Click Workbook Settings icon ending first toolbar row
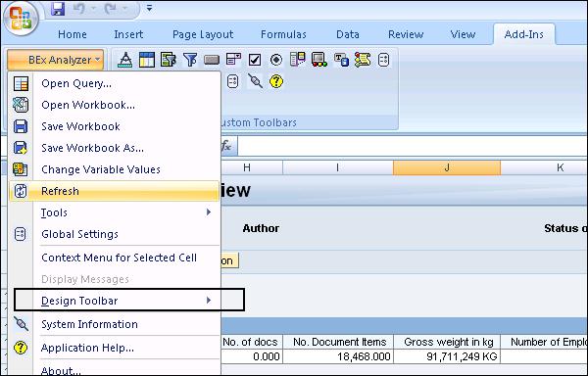The image size is (588, 376). point(383,60)
